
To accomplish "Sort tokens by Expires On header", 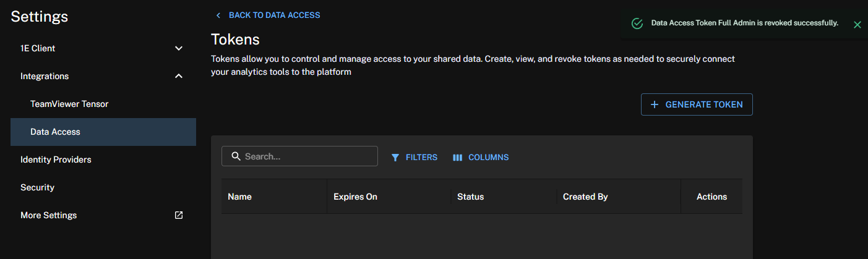I will (355, 197).
